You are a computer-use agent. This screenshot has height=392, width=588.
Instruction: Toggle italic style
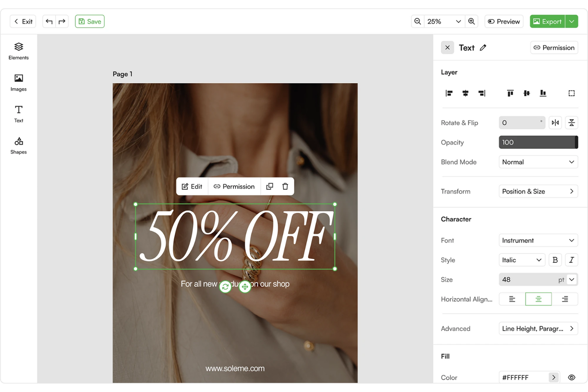[572, 260]
